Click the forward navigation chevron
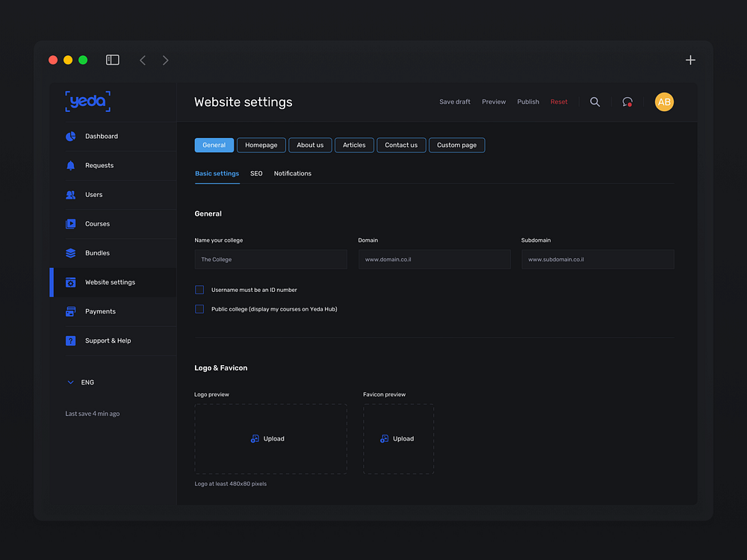747x560 pixels. pyautogui.click(x=165, y=60)
